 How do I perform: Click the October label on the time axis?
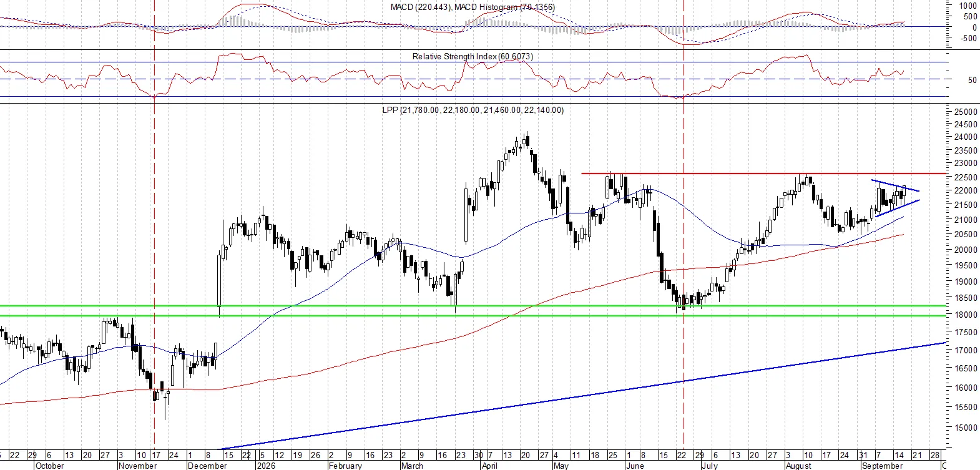click(50, 466)
